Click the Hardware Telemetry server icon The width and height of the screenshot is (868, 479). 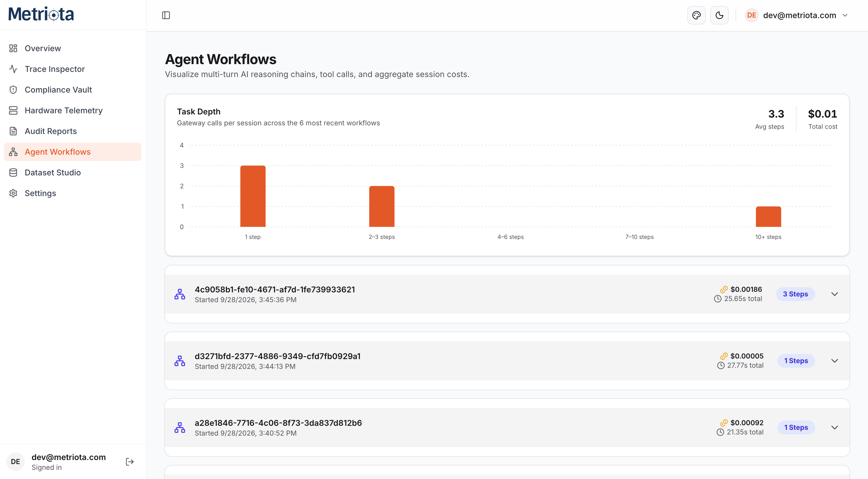pos(13,110)
